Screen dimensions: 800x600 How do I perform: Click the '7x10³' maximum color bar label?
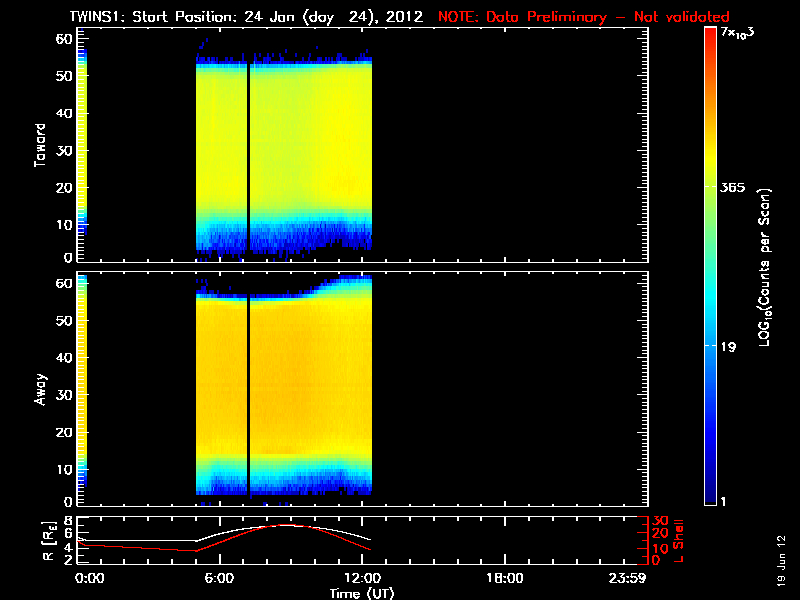pos(741,34)
